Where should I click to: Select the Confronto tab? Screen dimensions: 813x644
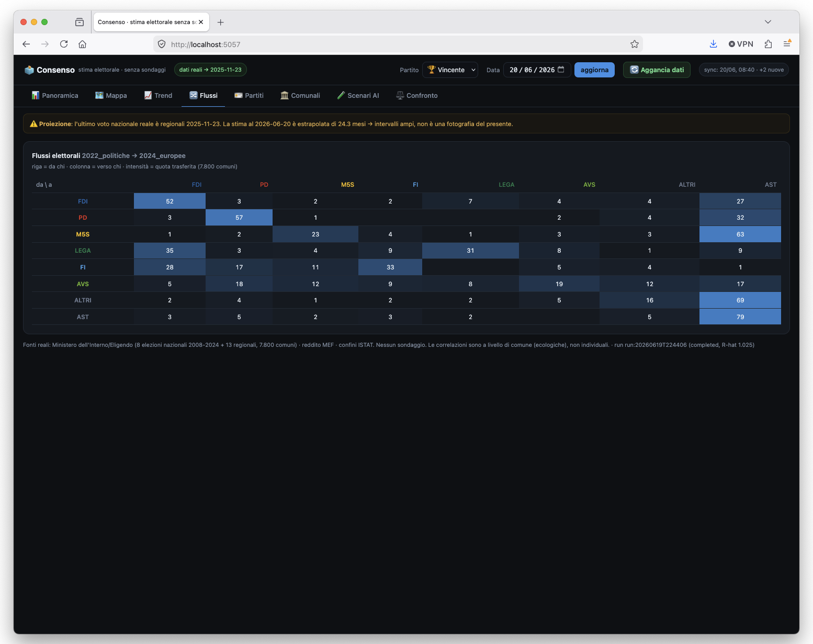417,96
